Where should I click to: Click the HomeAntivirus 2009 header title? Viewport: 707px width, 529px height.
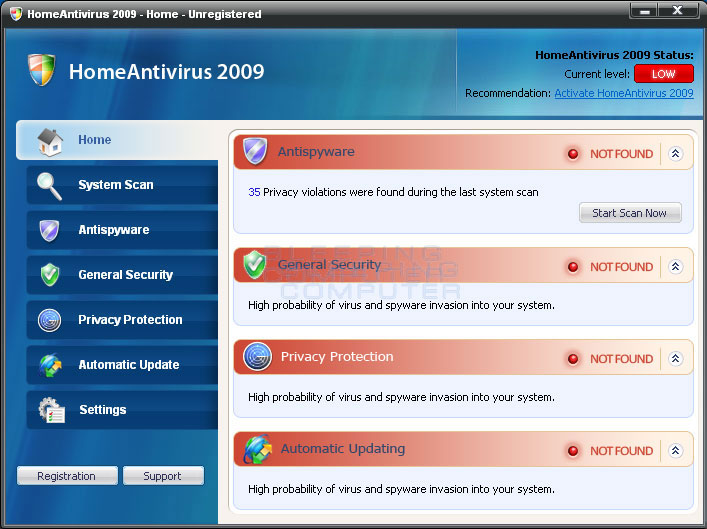tap(166, 72)
